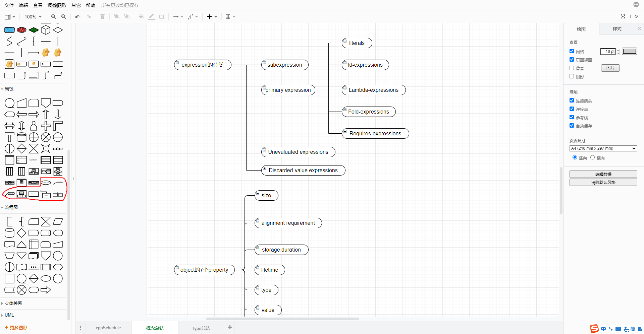Enable the 背景 background checkbox

pos(572,68)
